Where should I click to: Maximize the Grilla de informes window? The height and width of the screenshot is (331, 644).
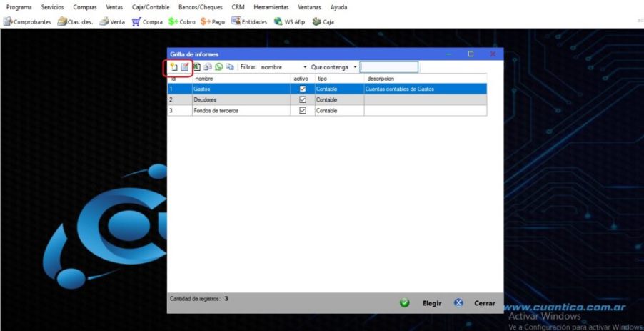(471, 54)
